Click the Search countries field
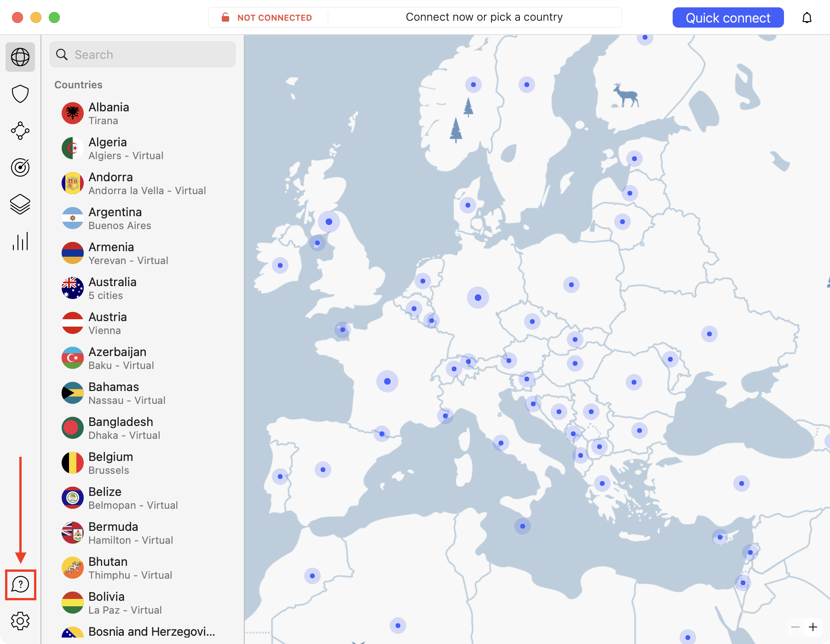 pos(143,55)
